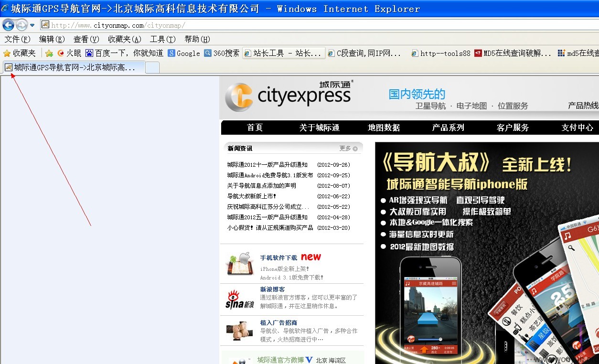Open 地图数据 navigation item
Image resolution: width=599 pixels, height=364 pixels.
click(384, 128)
